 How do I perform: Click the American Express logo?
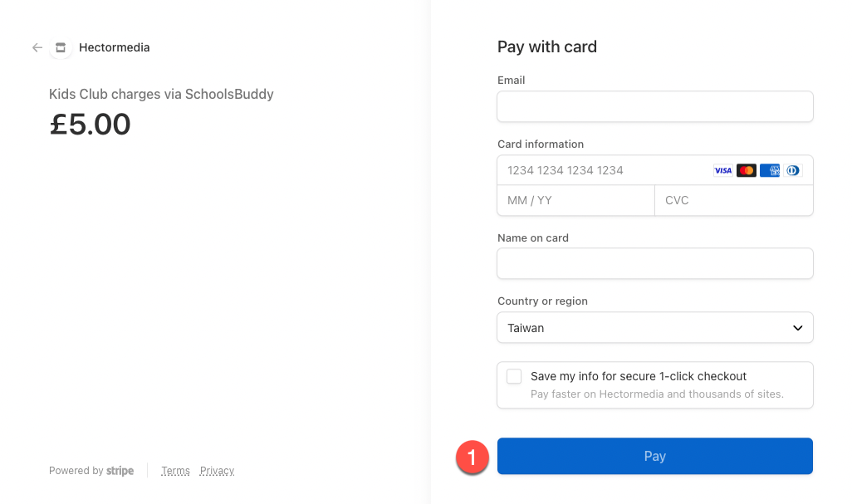(x=770, y=170)
